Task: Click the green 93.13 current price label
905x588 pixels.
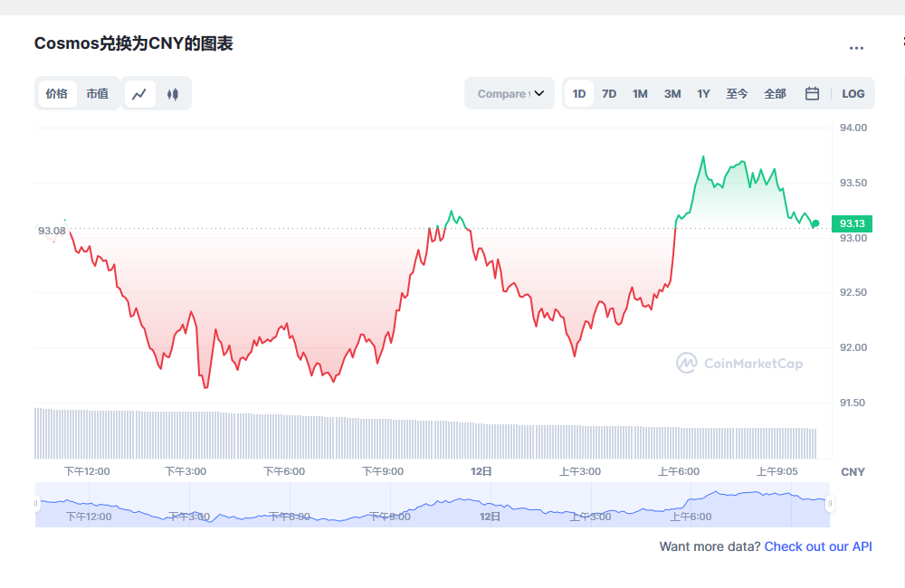Action: 852,223
